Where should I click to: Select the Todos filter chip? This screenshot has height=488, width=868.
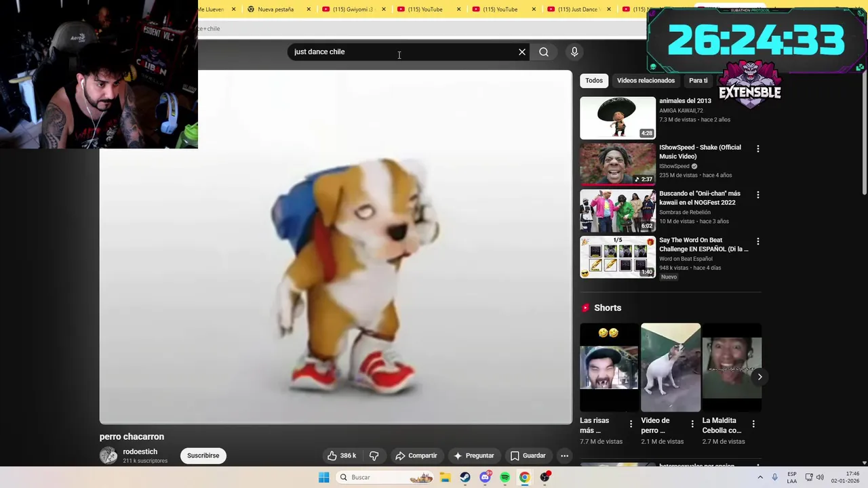(594, 81)
